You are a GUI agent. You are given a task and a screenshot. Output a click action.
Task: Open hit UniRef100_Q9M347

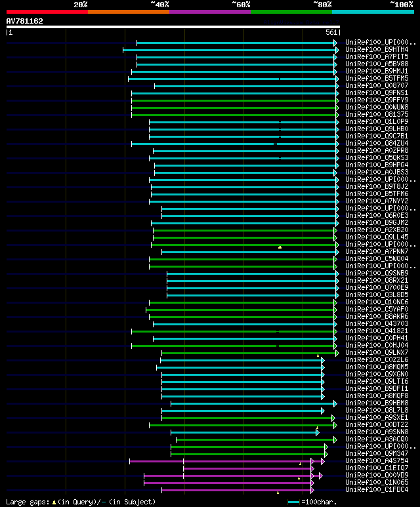click(x=377, y=453)
